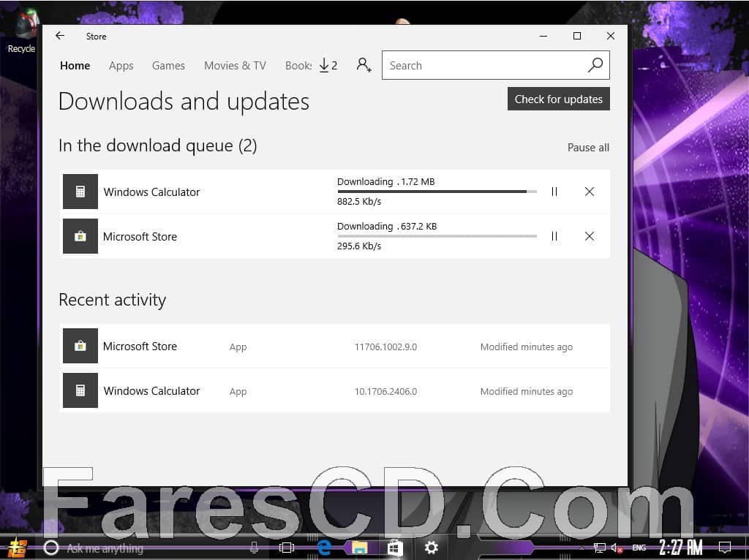Click Windows Calculator's Modified minutes ago text
This screenshot has height=560, width=749.
click(x=527, y=391)
